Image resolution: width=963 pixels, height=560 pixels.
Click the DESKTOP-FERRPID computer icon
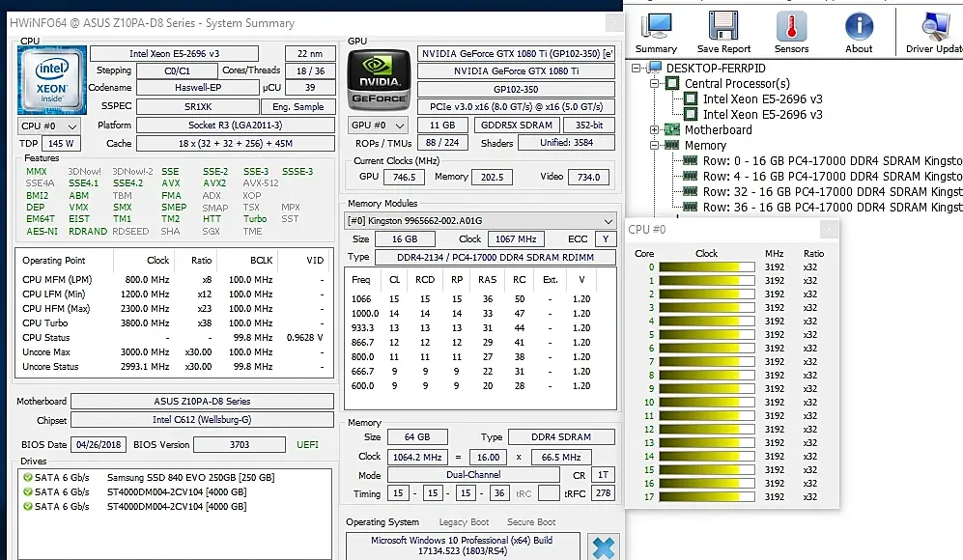point(655,69)
